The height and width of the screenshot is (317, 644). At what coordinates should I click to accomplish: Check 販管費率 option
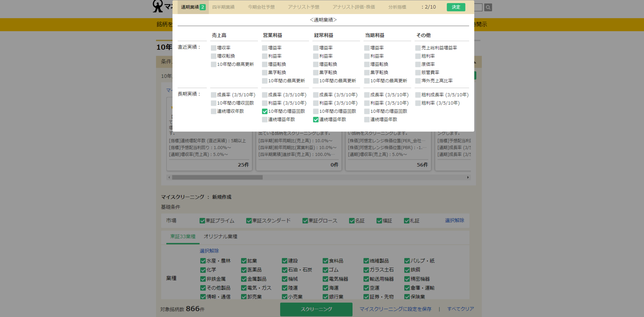click(418, 73)
